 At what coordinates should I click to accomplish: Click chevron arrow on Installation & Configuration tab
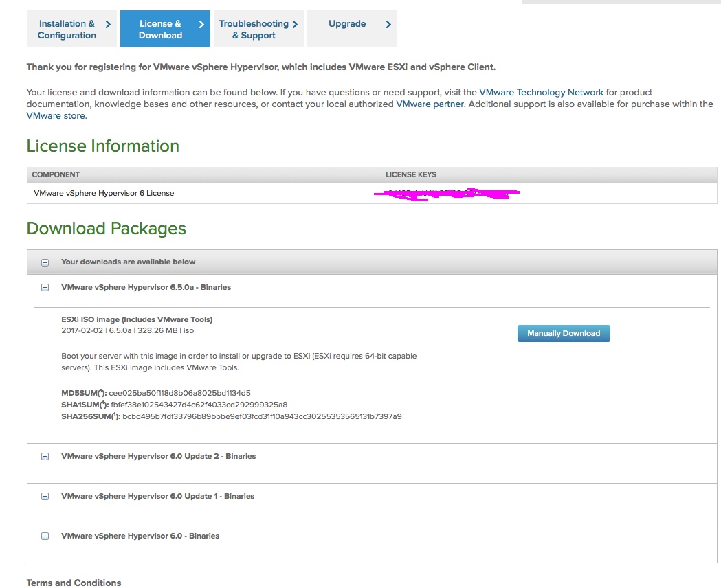coord(108,24)
